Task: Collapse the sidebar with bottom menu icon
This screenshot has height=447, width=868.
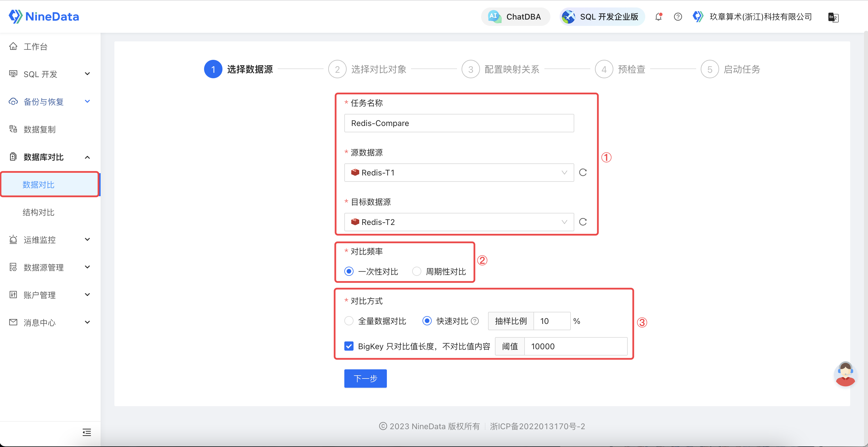Action: tap(87, 432)
